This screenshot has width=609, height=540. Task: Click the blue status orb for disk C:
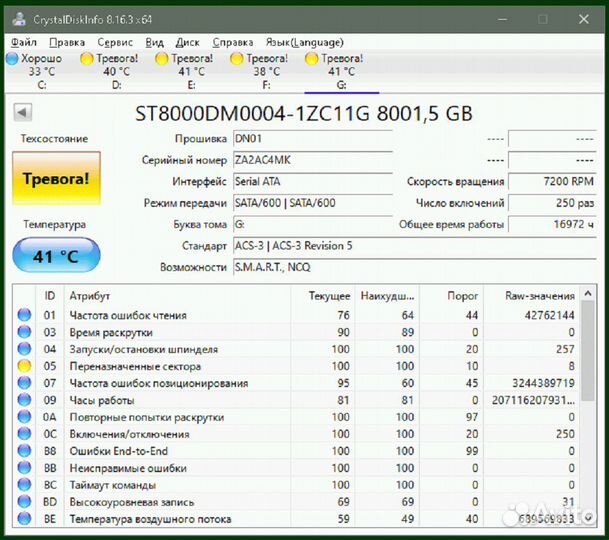(12, 59)
